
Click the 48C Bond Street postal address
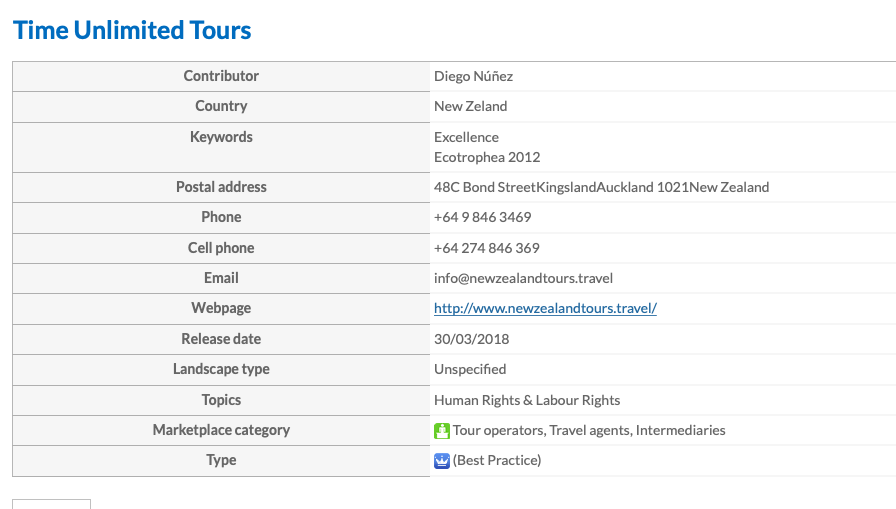pyautogui.click(x=602, y=187)
